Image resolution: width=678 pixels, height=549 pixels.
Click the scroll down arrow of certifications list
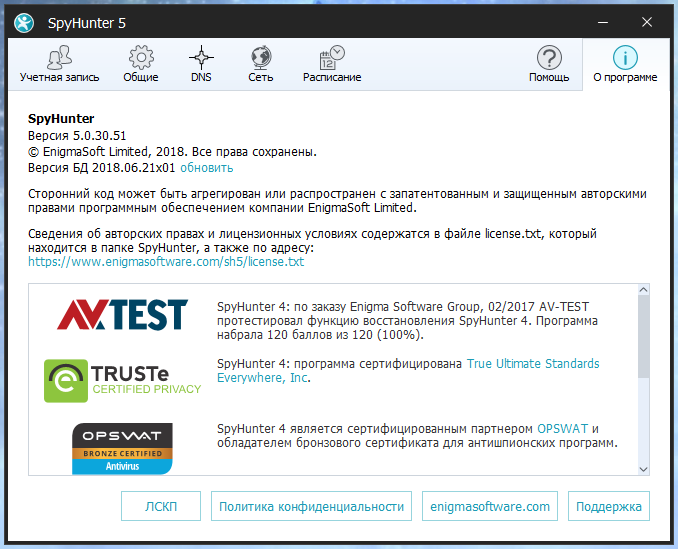pos(643,469)
